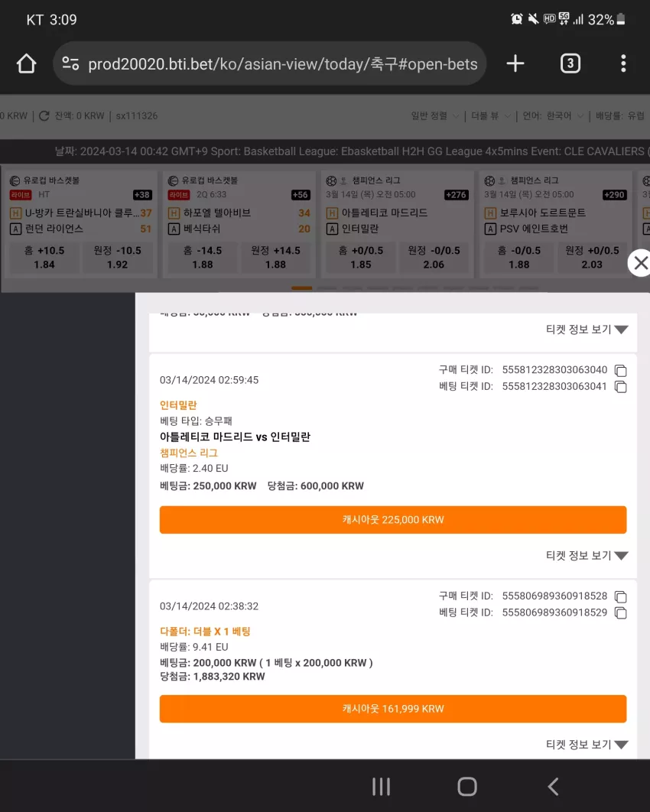
Task: Copy purchase ticket ID 555812328303063040
Action: (620, 370)
